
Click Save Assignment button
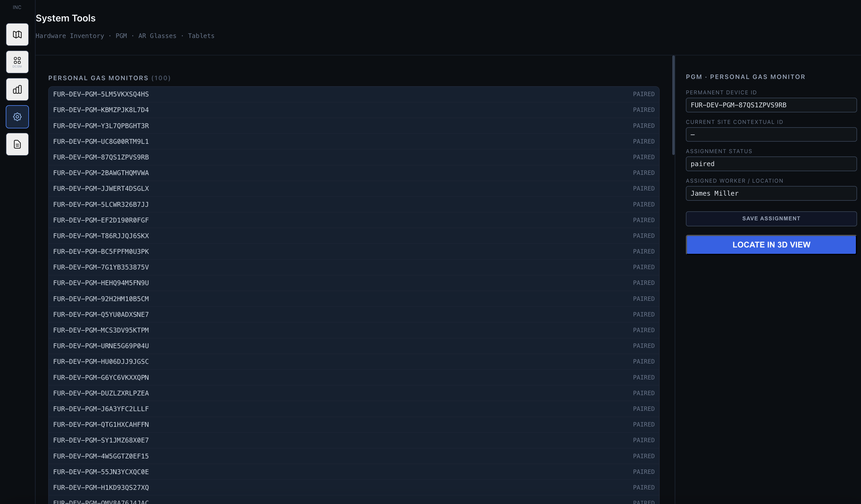pyautogui.click(x=771, y=219)
